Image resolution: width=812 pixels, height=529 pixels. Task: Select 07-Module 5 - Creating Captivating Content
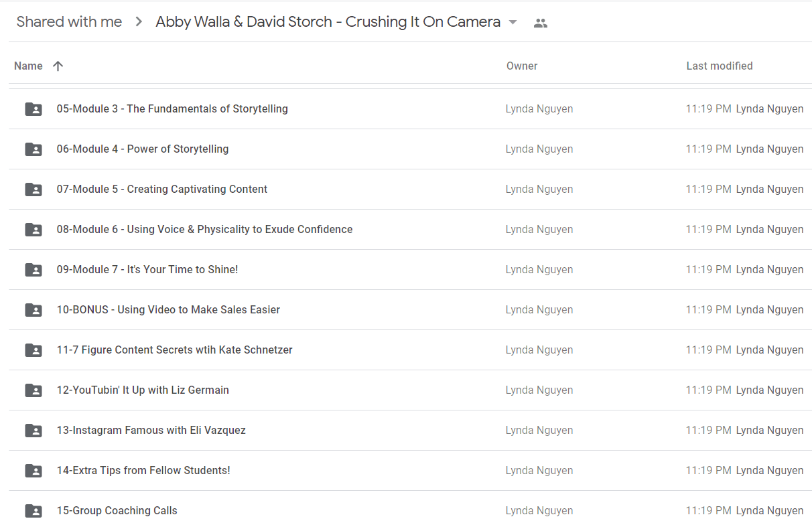(x=162, y=189)
